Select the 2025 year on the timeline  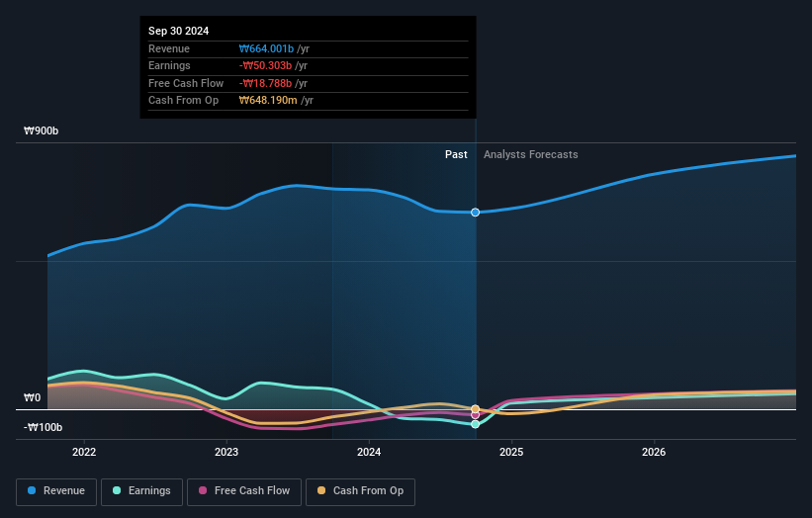[x=511, y=453]
